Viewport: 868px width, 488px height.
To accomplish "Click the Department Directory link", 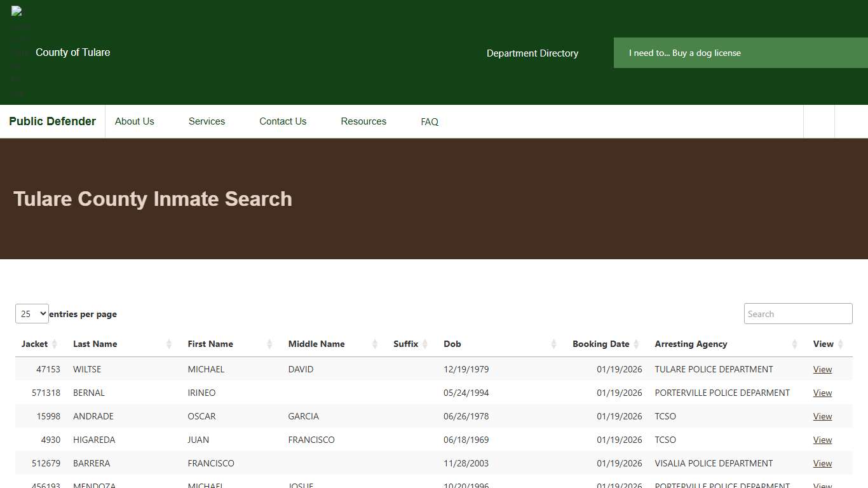I will pos(532,53).
